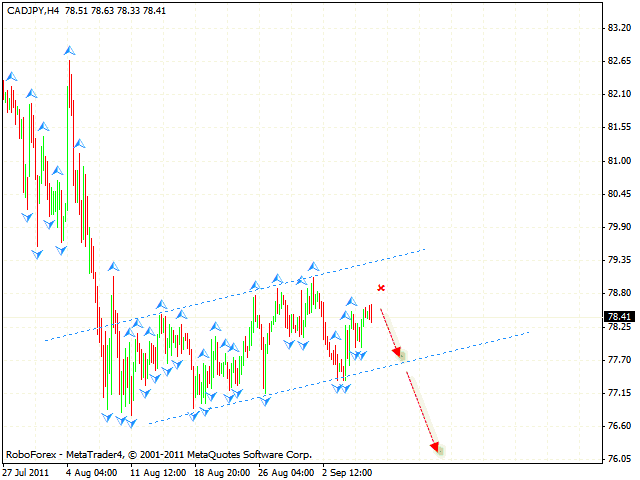Click the 78.25 price axis label
Image resolution: width=640 pixels, height=480 pixels.
[619, 327]
